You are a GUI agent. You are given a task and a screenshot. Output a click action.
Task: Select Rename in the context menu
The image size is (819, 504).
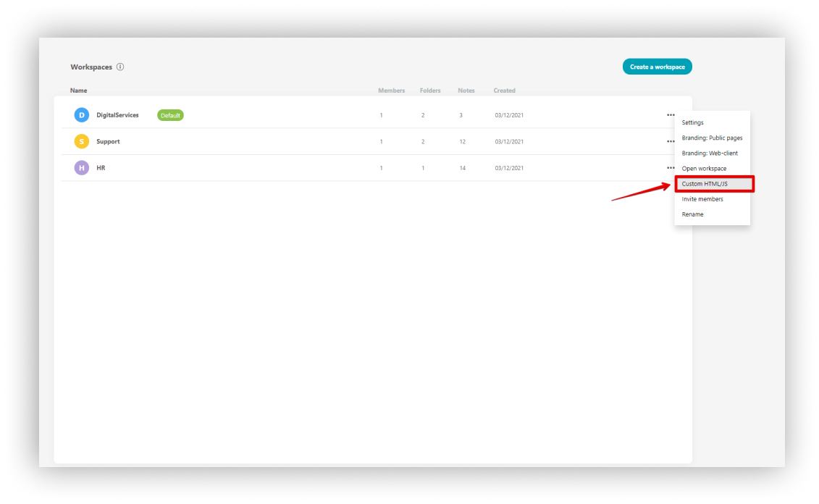click(x=692, y=214)
